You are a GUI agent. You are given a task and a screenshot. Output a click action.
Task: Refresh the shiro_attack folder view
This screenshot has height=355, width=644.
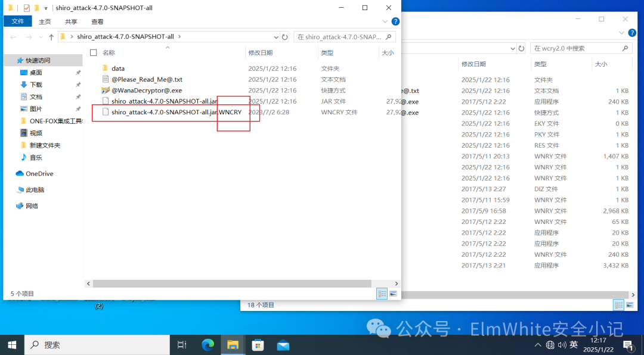coord(284,37)
